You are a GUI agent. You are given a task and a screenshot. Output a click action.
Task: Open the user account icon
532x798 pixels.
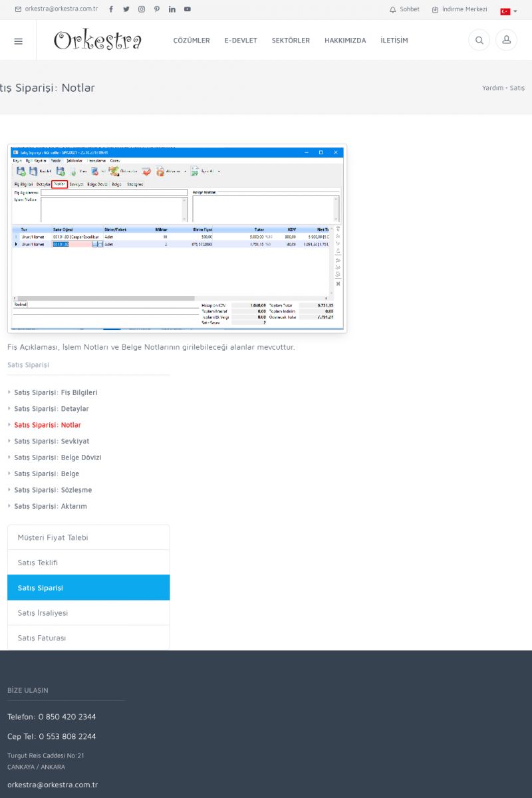pos(506,41)
